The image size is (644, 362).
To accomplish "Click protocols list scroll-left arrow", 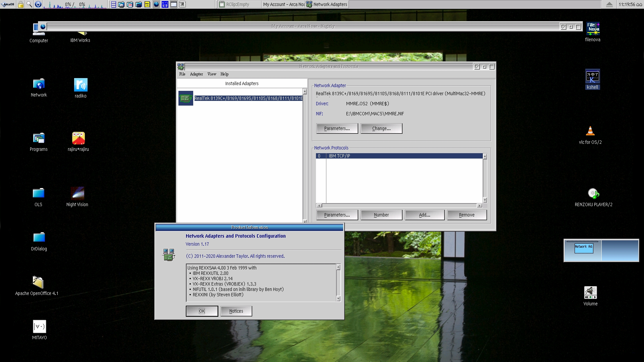I will click(x=319, y=205).
